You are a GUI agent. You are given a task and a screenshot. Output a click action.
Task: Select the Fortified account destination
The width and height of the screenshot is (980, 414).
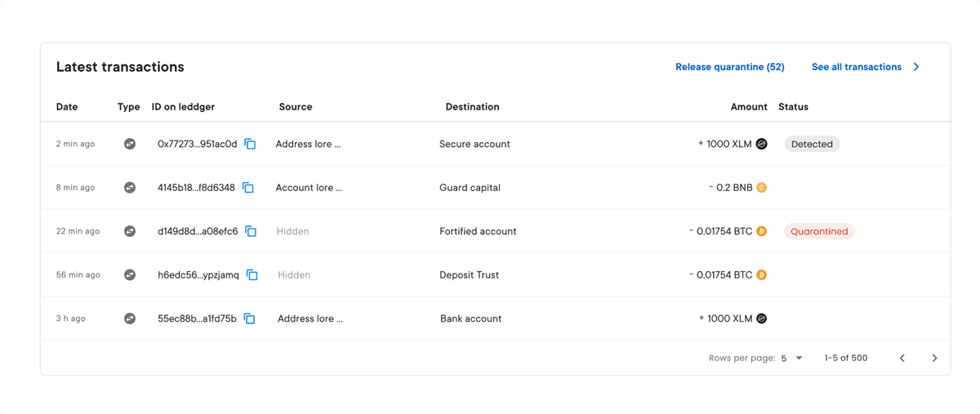[478, 232]
